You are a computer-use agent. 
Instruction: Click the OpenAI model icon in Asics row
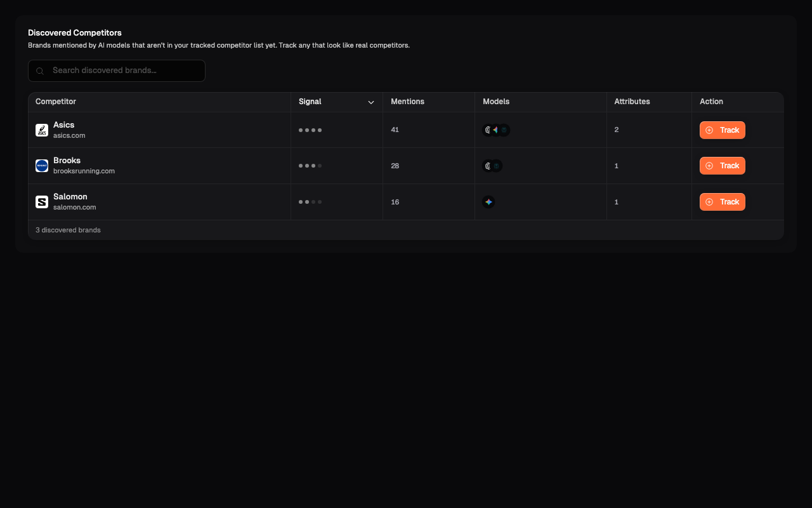click(487, 130)
